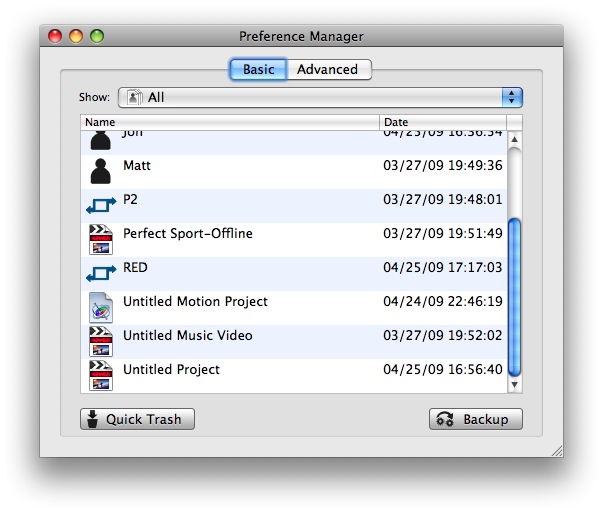
Task: Click the blue scrollbar thumb
Action: coord(515,297)
